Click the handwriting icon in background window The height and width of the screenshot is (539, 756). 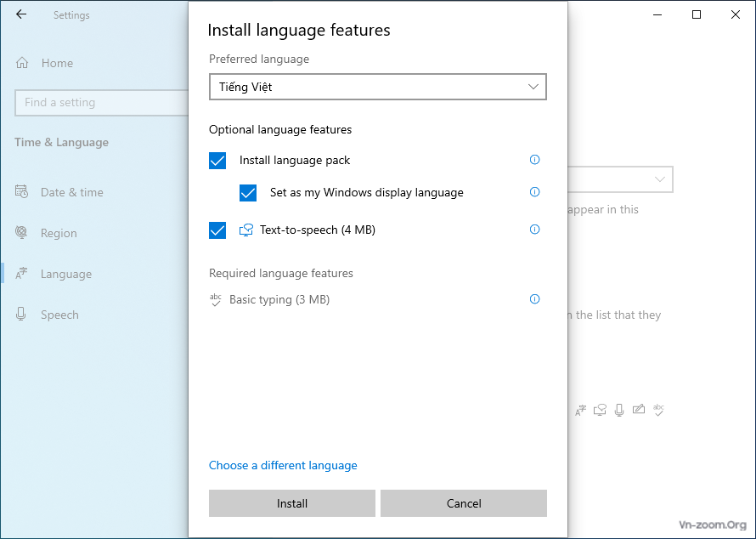pyautogui.click(x=639, y=410)
